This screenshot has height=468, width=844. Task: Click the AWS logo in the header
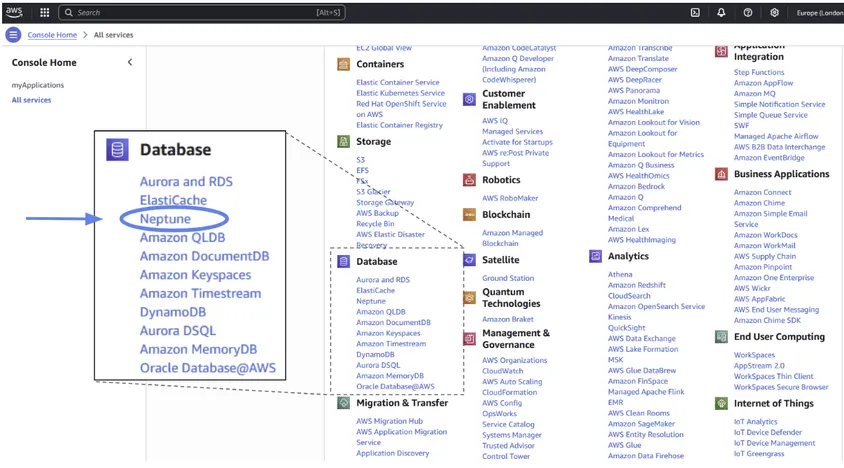pos(14,12)
